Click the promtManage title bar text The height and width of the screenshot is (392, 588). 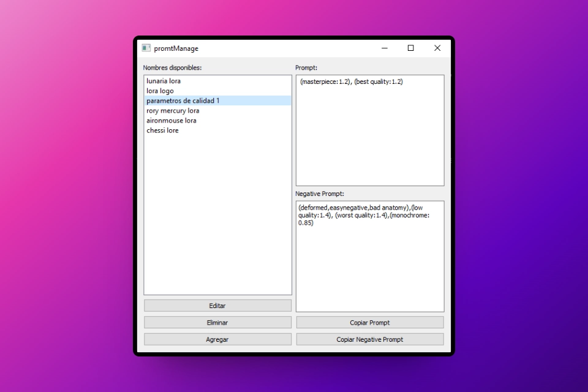pyautogui.click(x=177, y=48)
